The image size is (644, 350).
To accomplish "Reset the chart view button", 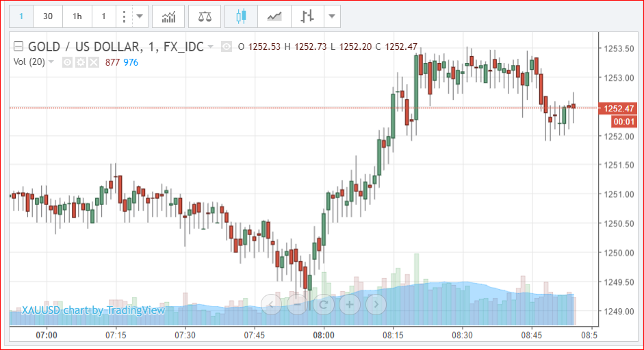I will pyautogui.click(x=323, y=304).
